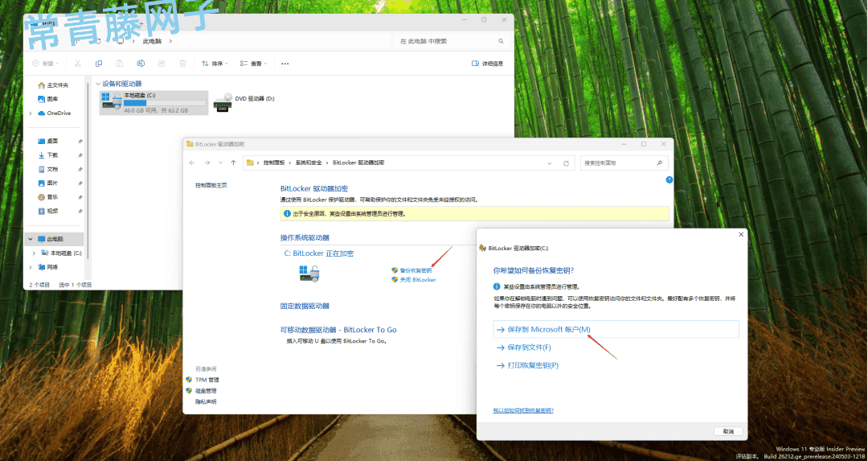Click 此电脑 breadcrumb in File Explorer
This screenshot has width=868, height=461.
point(152,41)
